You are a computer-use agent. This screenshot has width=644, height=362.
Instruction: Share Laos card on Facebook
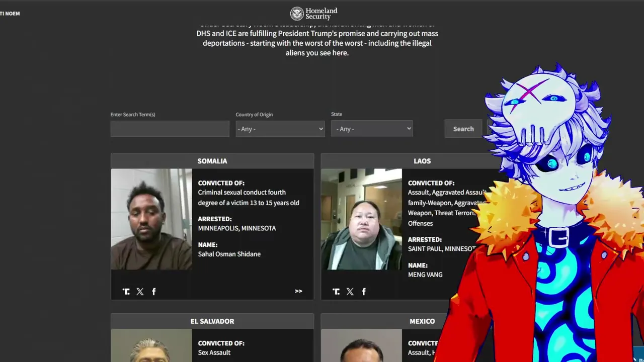coord(364,292)
